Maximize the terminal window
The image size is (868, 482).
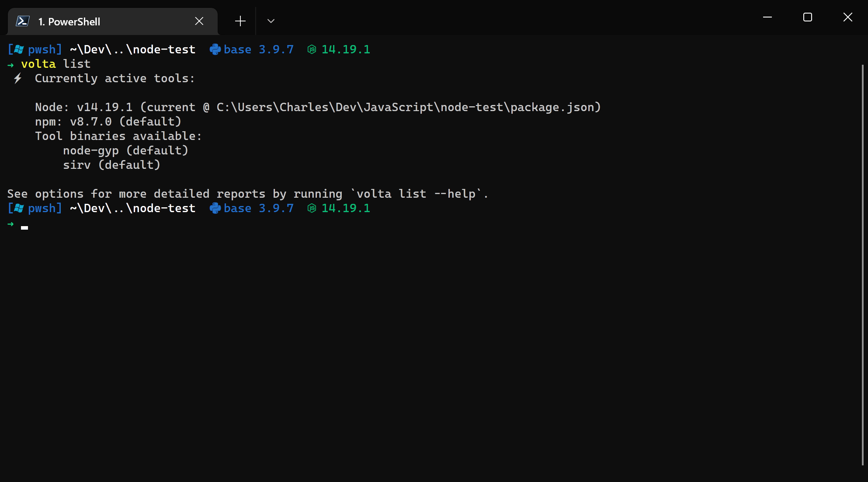[808, 17]
